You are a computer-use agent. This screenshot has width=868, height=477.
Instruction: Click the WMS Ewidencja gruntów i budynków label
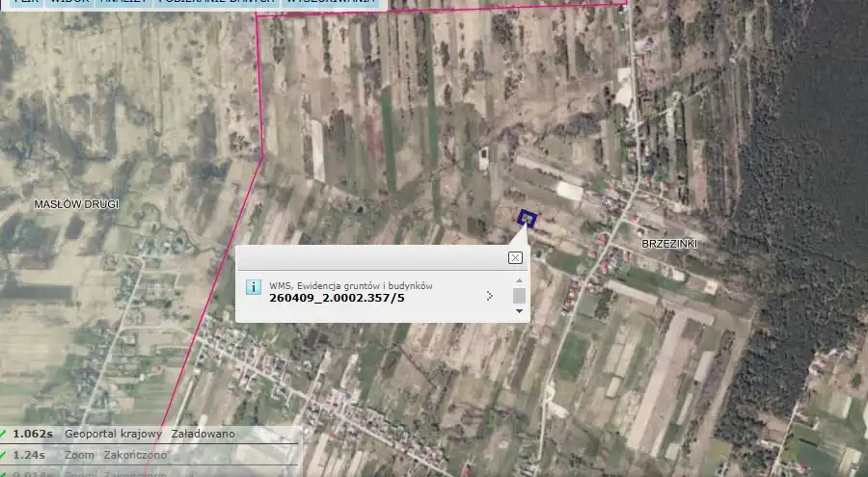(x=351, y=285)
